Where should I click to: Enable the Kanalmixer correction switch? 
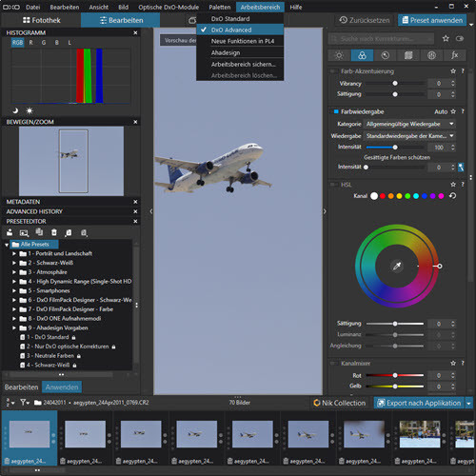pyautogui.click(x=333, y=363)
